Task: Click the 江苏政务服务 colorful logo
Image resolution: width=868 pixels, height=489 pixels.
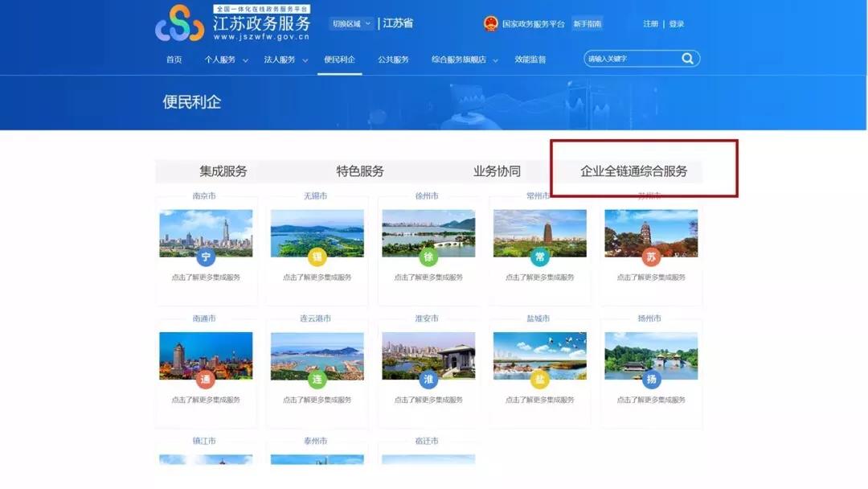Action: [178, 26]
